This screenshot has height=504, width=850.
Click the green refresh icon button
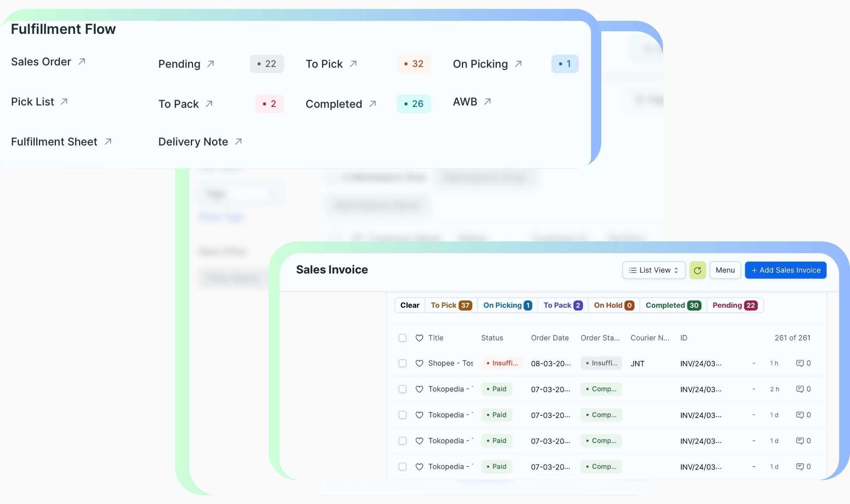[697, 270]
